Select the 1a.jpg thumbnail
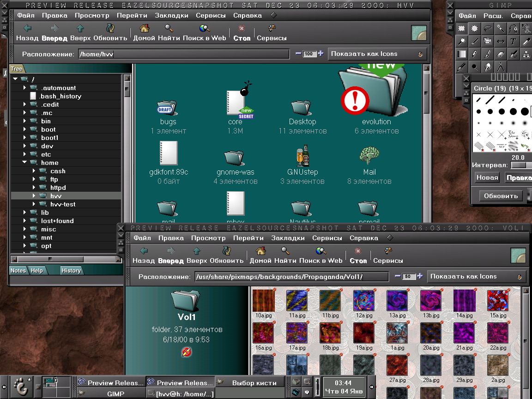532x399 pixels. 397,333
